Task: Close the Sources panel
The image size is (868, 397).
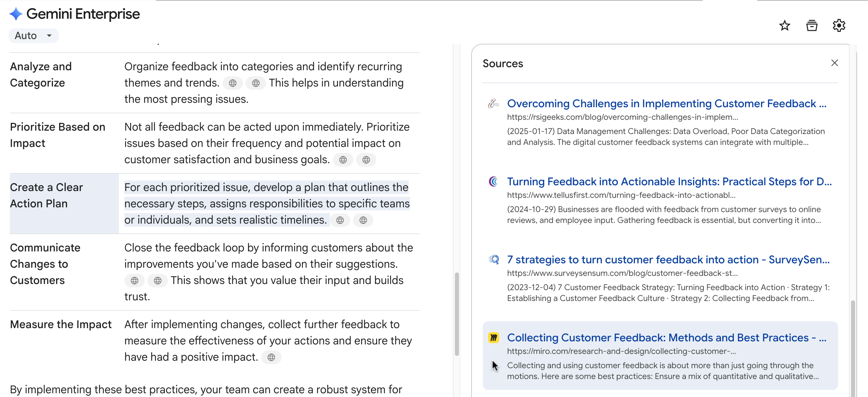Action: [x=834, y=63]
